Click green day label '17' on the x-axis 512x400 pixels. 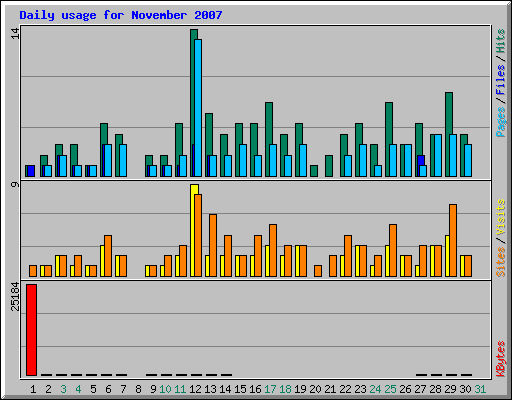[x=270, y=389]
